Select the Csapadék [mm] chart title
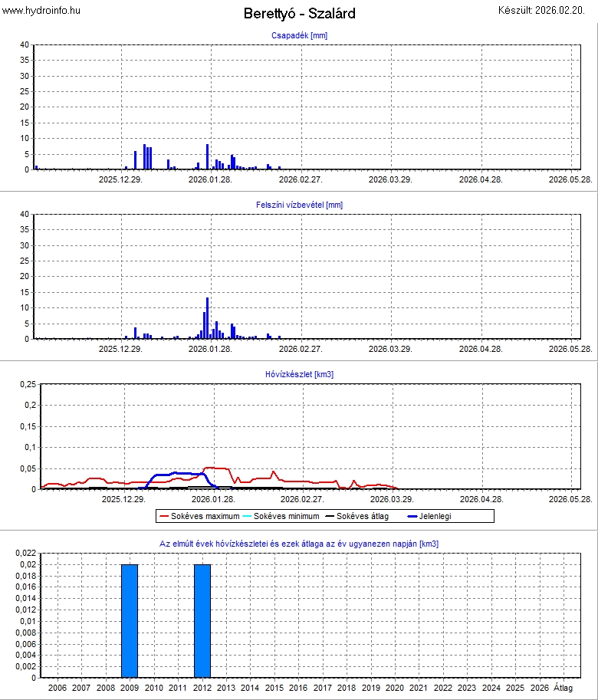The width and height of the screenshot is (598, 700). point(299,35)
